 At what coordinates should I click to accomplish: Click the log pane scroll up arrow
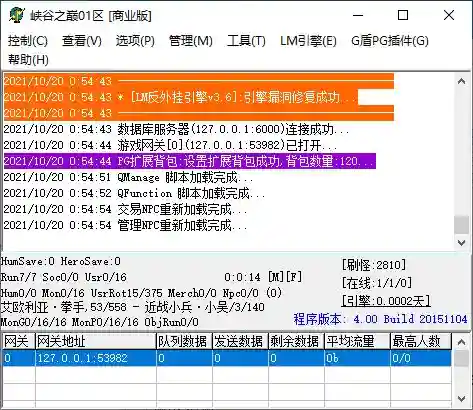[462, 81]
